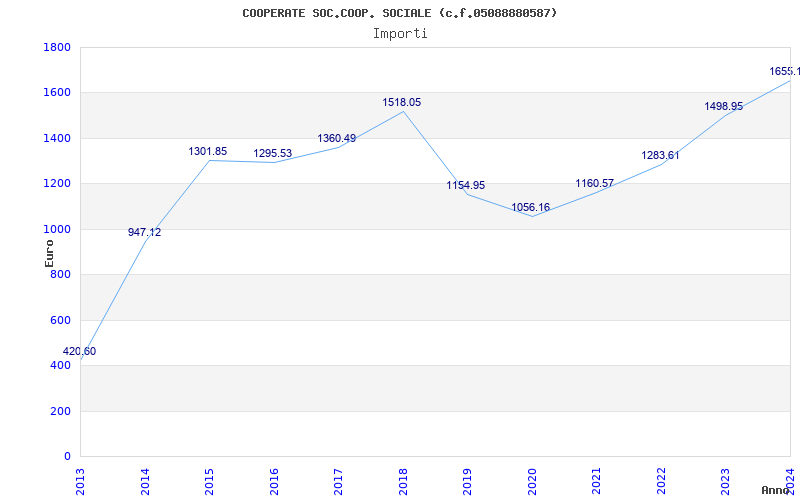The height and width of the screenshot is (500, 800).
Task: Select x-axis label 2016
Action: [x=274, y=481]
